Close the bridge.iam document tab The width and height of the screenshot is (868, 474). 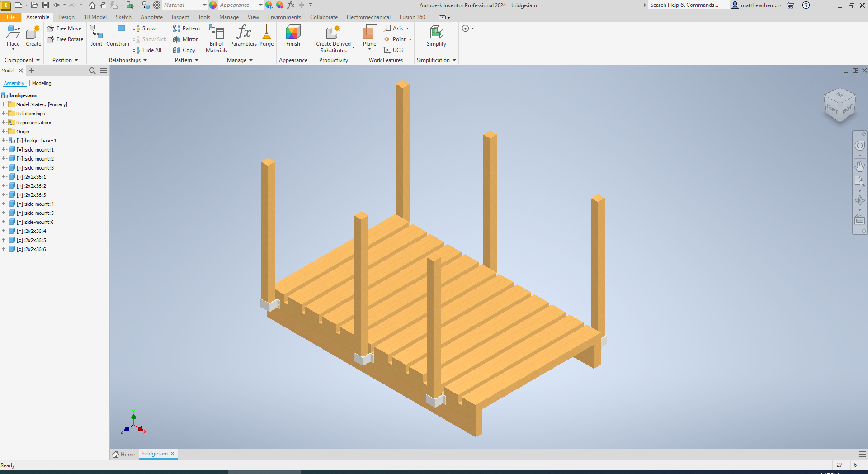[172, 454]
